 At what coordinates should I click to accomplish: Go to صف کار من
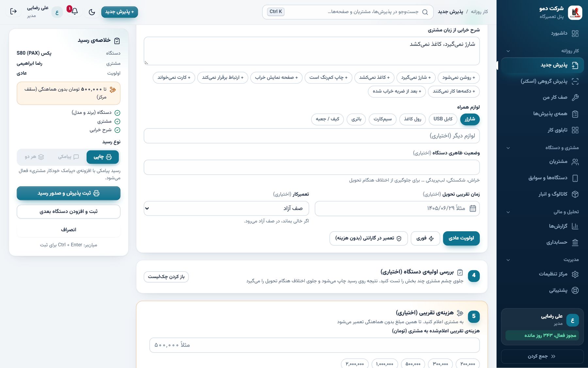(542, 97)
